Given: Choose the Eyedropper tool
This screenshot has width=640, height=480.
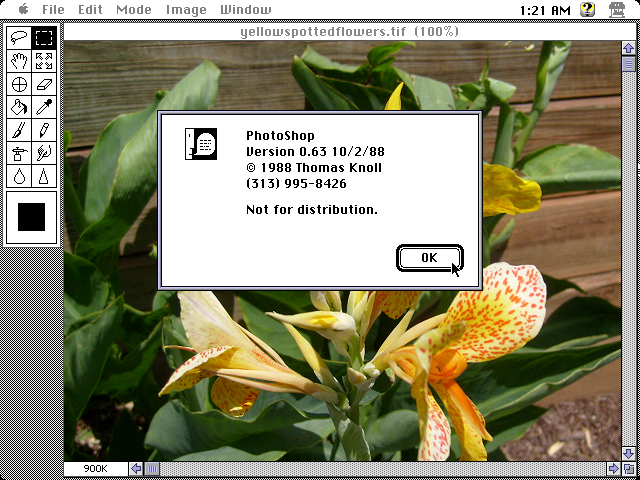Looking at the screenshot, I should coord(44,108).
